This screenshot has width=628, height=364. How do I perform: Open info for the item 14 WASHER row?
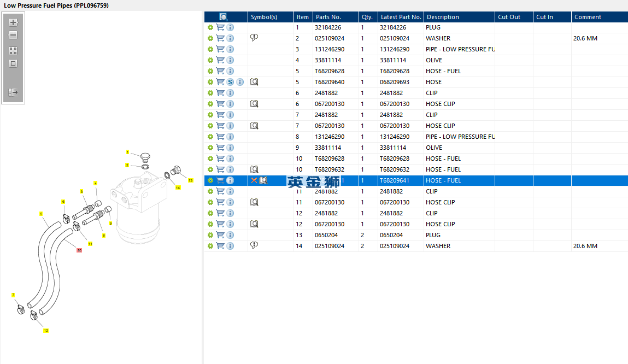[x=230, y=246]
